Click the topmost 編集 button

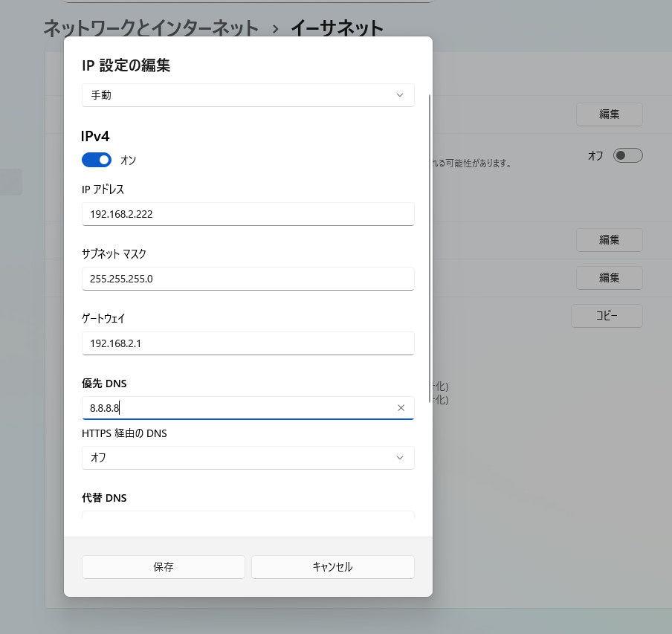click(x=609, y=114)
